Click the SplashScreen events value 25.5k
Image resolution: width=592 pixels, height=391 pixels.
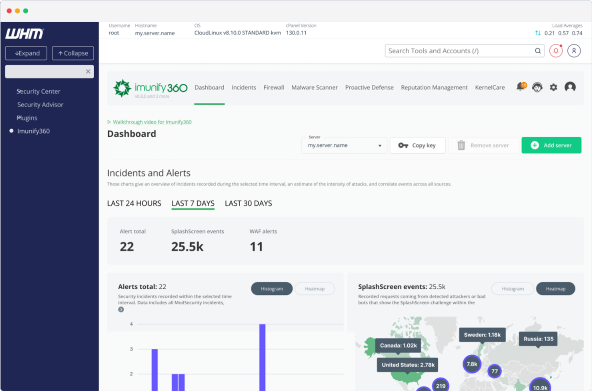[x=187, y=246]
